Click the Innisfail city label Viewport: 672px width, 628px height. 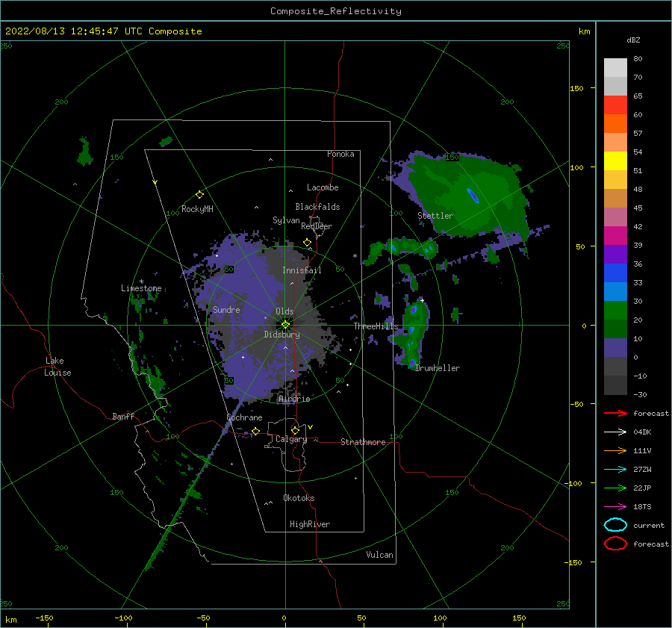click(302, 270)
